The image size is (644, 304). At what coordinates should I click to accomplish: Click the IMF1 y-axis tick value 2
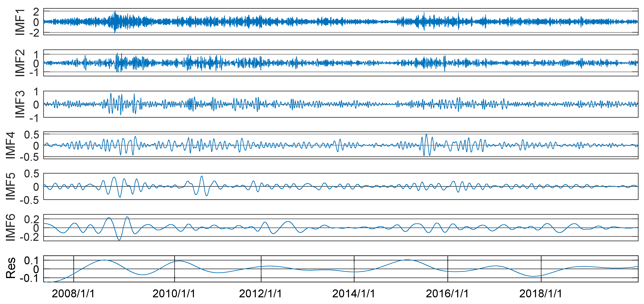click(x=36, y=12)
